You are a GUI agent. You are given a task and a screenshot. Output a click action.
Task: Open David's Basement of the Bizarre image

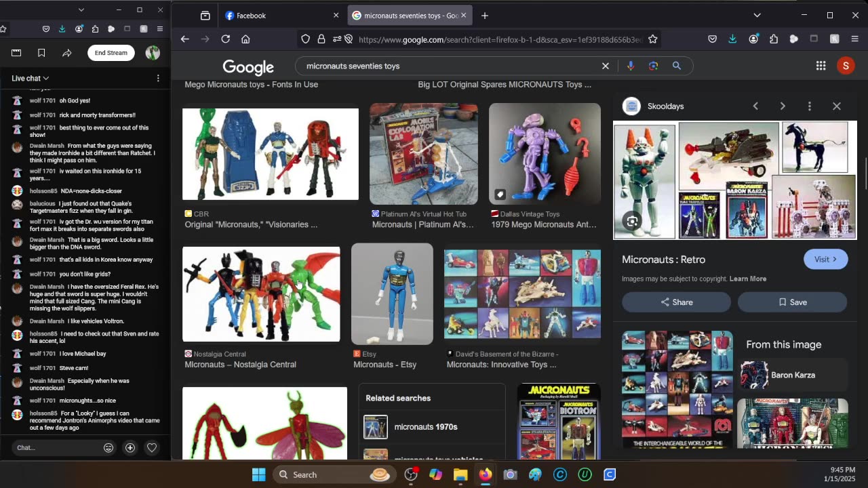[522, 294]
